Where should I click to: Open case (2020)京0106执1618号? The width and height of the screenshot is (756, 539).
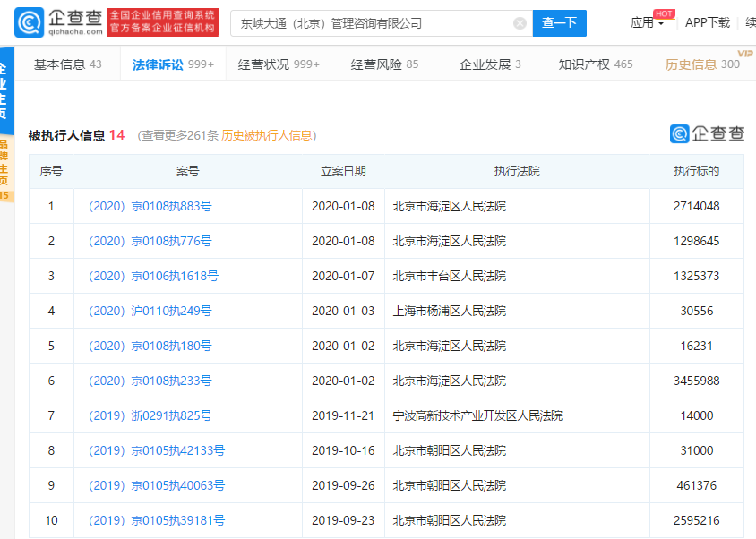coord(153,276)
